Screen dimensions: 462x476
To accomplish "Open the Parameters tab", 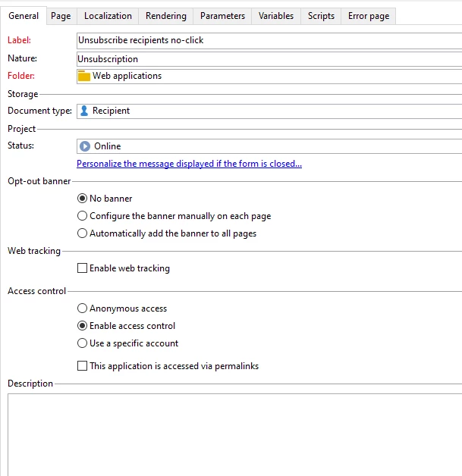I will (x=222, y=16).
